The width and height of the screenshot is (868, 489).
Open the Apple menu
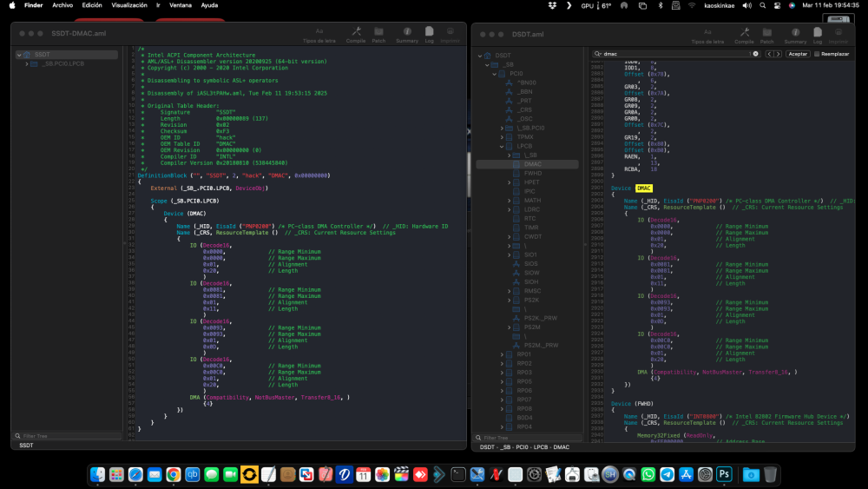pyautogui.click(x=12, y=5)
